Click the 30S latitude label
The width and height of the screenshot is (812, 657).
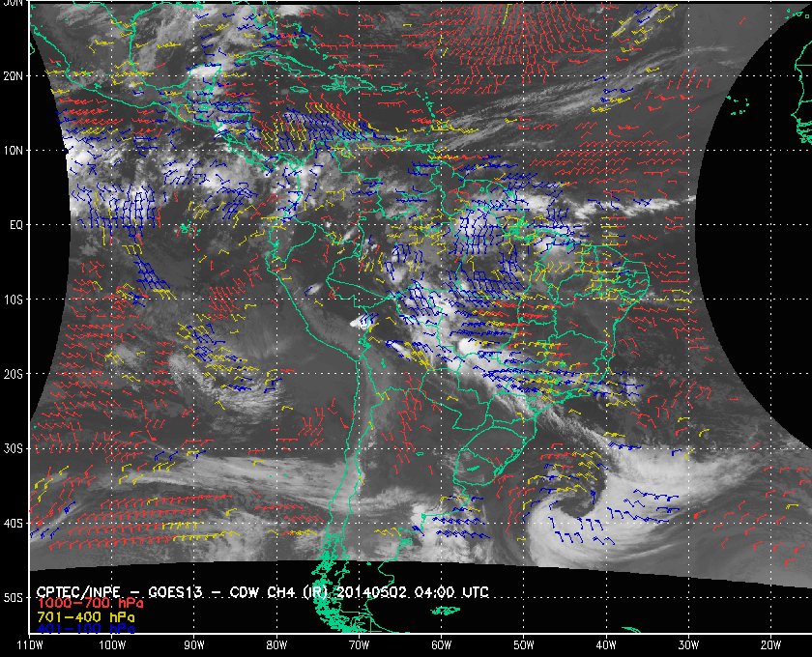point(13,448)
